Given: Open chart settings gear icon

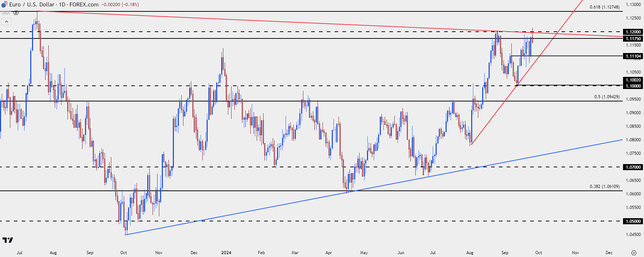Looking at the screenshot, I should coord(634,253).
